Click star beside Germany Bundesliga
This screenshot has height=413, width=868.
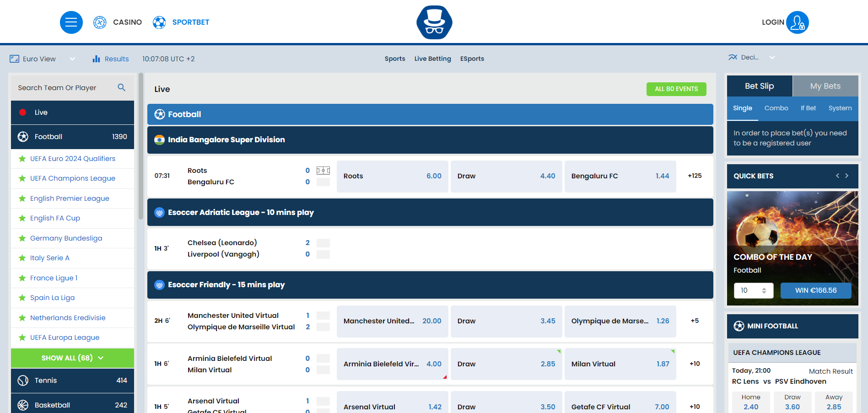pyautogui.click(x=22, y=238)
